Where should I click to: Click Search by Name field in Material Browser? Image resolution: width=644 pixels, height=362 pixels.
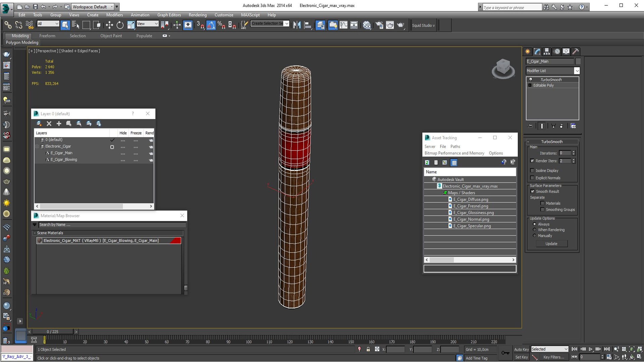tap(112, 225)
